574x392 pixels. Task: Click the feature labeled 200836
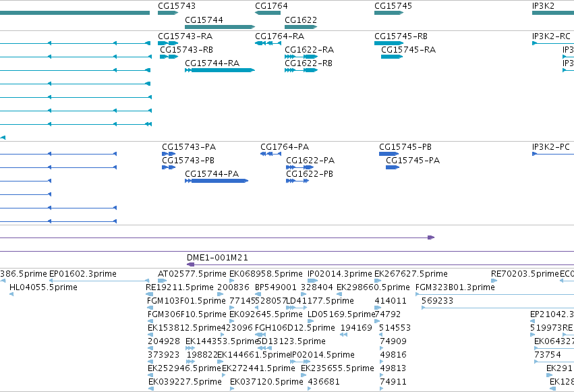click(x=221, y=294)
